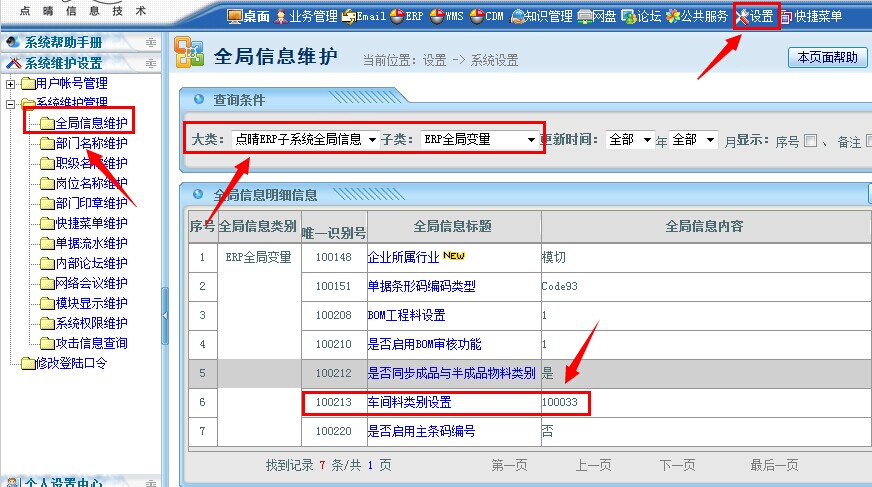Select 单据流水维护 in the tree

click(x=92, y=244)
